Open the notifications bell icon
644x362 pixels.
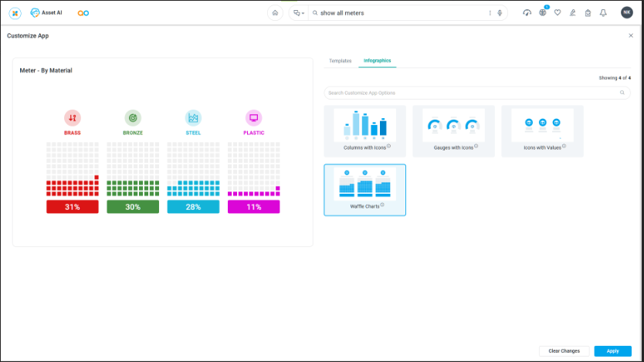click(603, 13)
